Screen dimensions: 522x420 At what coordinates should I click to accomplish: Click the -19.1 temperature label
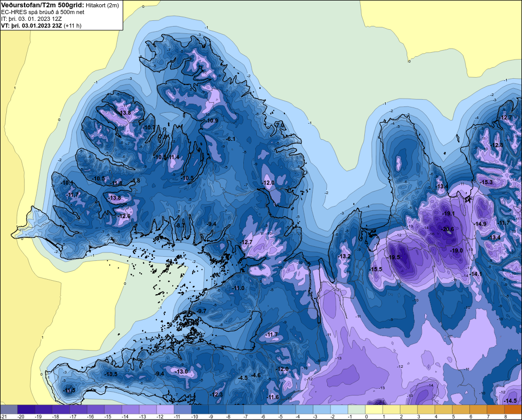tap(448, 213)
